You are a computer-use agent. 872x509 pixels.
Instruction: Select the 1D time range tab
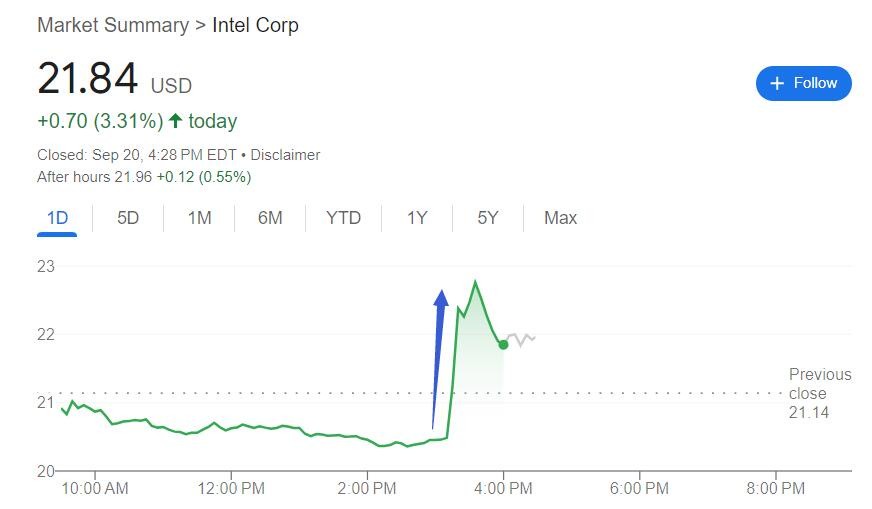point(57,218)
